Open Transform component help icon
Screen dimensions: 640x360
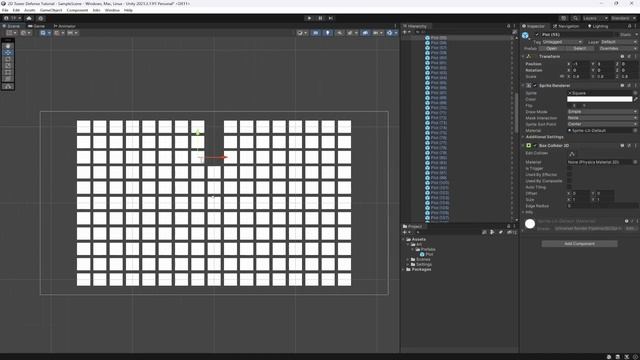pos(622,56)
